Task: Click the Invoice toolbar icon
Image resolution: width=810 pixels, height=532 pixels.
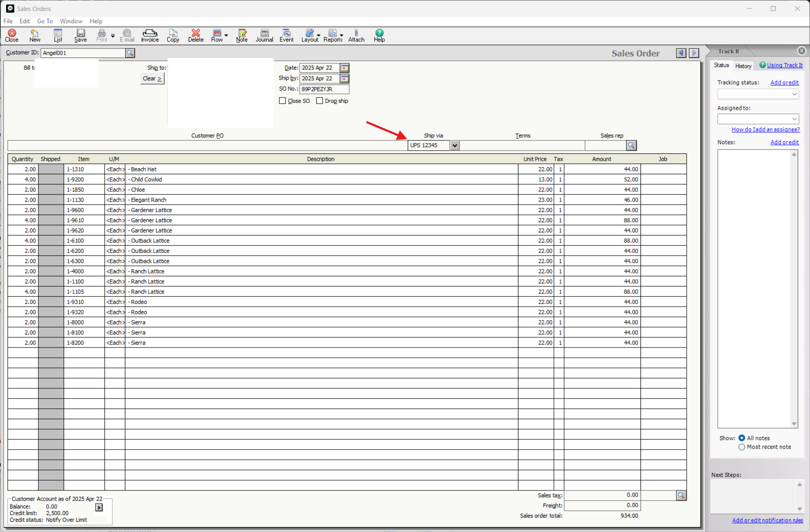Action: pos(150,36)
